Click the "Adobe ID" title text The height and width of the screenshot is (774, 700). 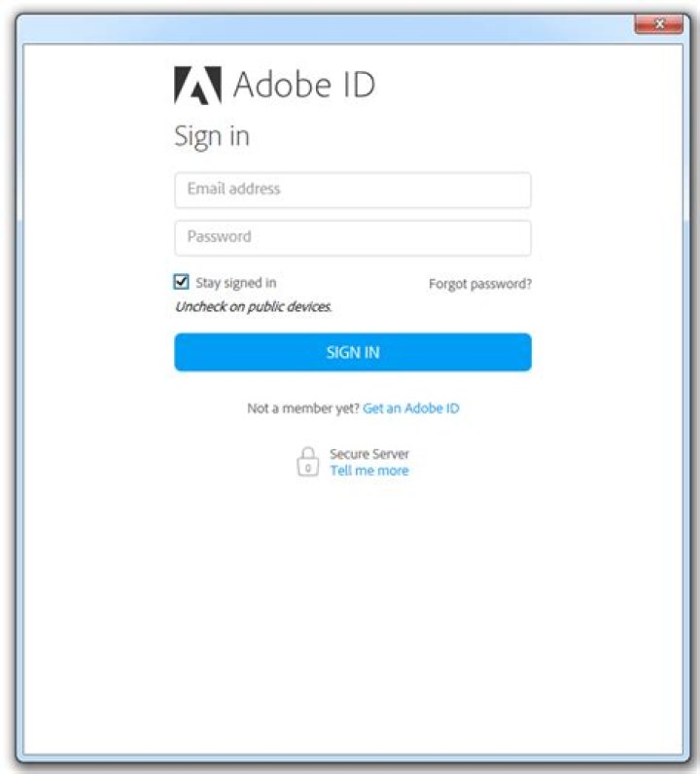(304, 86)
